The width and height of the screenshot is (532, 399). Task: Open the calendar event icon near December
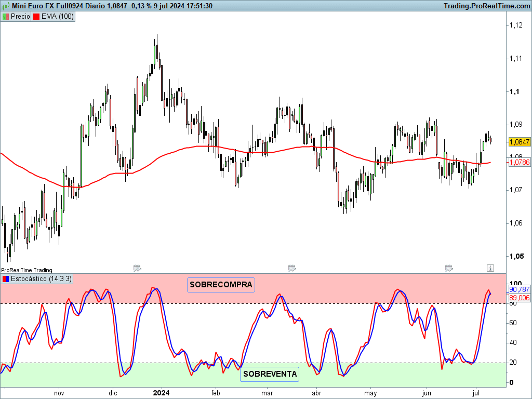pos(137,269)
